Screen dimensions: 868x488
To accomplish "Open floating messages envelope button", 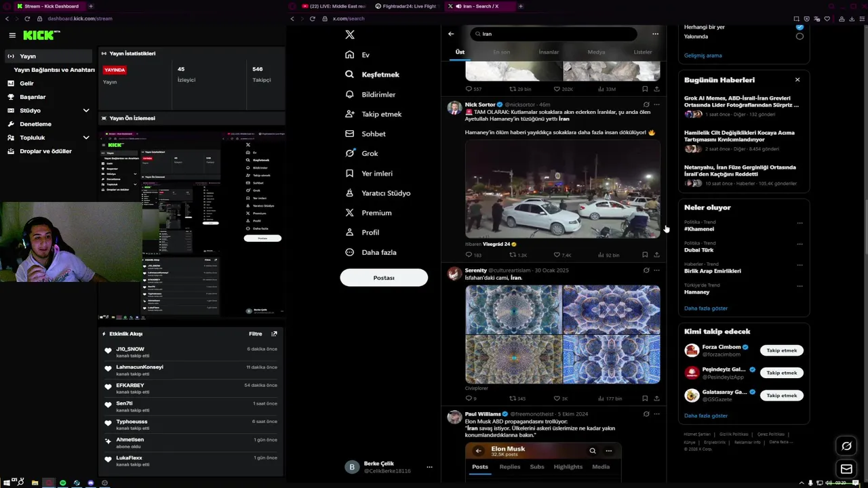I will coord(846,469).
